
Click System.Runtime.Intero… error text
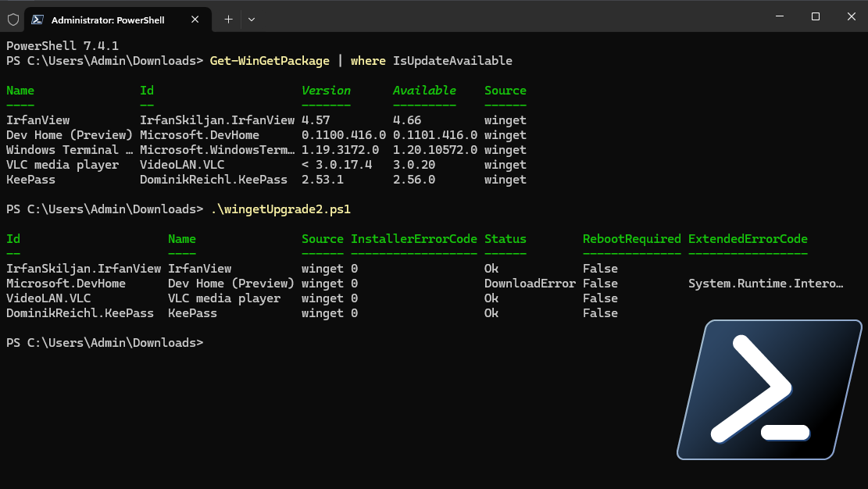click(766, 284)
